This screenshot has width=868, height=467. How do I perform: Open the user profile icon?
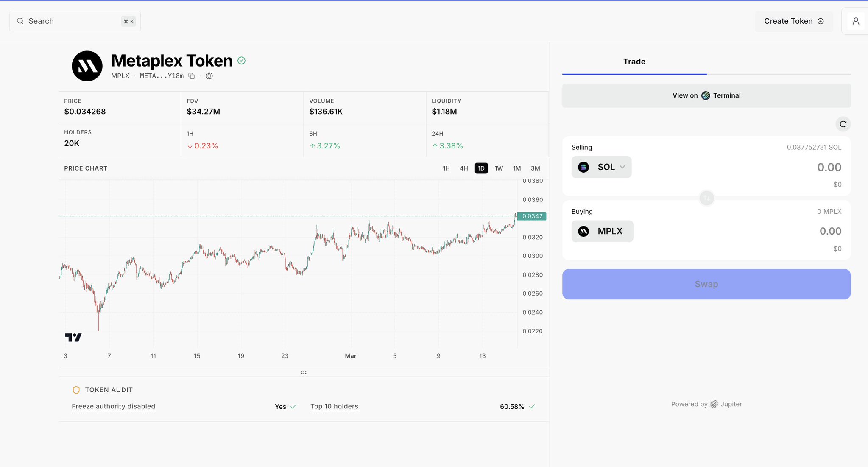[856, 21]
